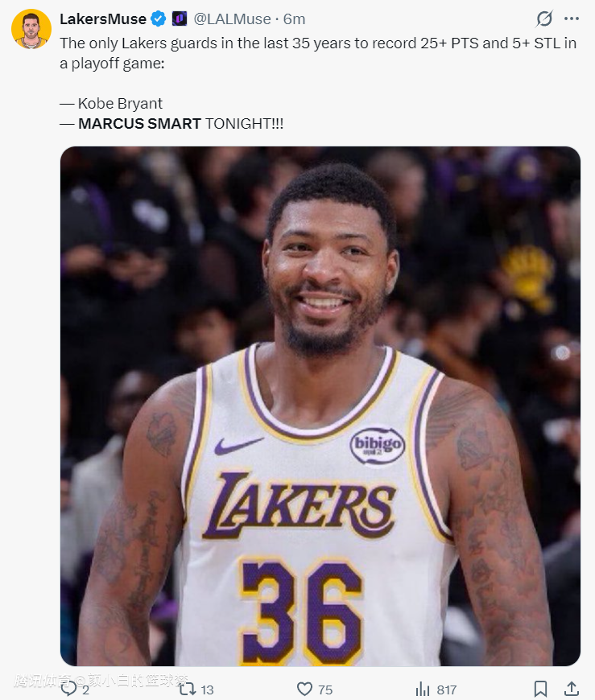Click the MARCUS SMART TONIGHT line

click(x=172, y=124)
